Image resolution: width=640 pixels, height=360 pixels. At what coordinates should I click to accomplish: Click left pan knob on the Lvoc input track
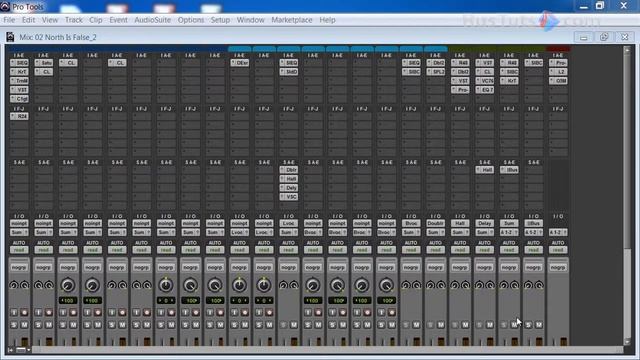coord(283,285)
